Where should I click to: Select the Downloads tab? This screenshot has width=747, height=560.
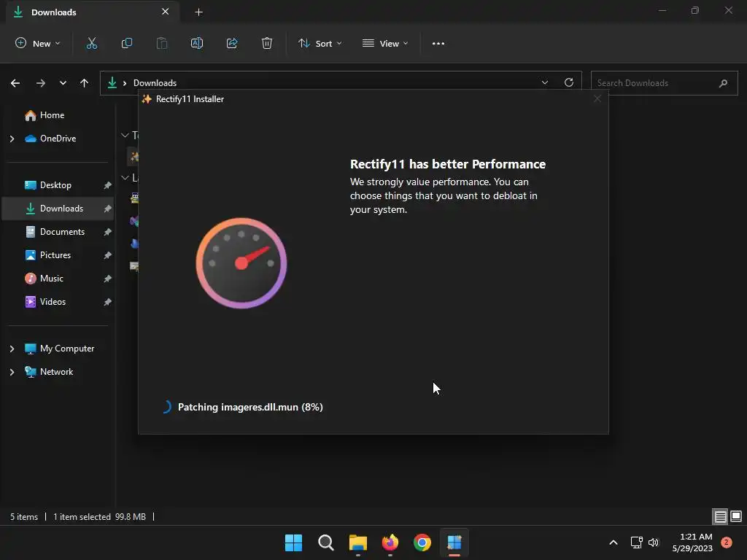coord(93,12)
